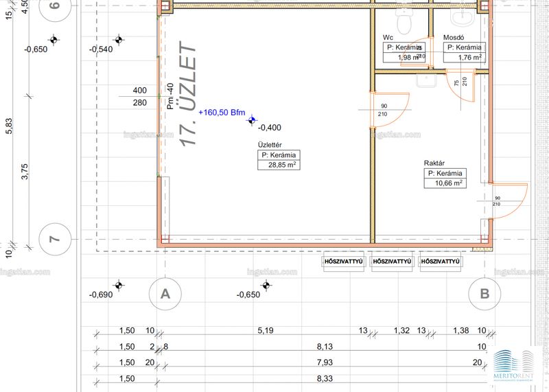Click the leftmost HŐSZIVATTYÚ box
The height and width of the screenshot is (392, 549).
pyautogui.click(x=344, y=262)
